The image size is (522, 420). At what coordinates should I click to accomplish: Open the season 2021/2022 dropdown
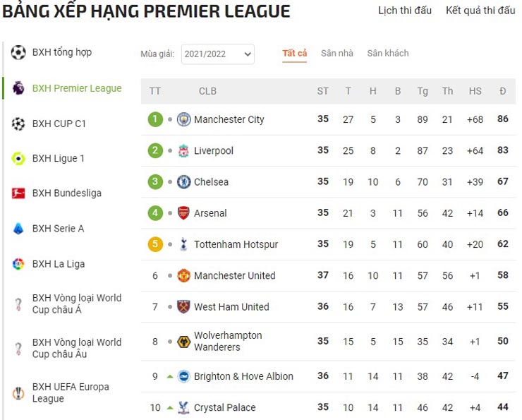[217, 54]
